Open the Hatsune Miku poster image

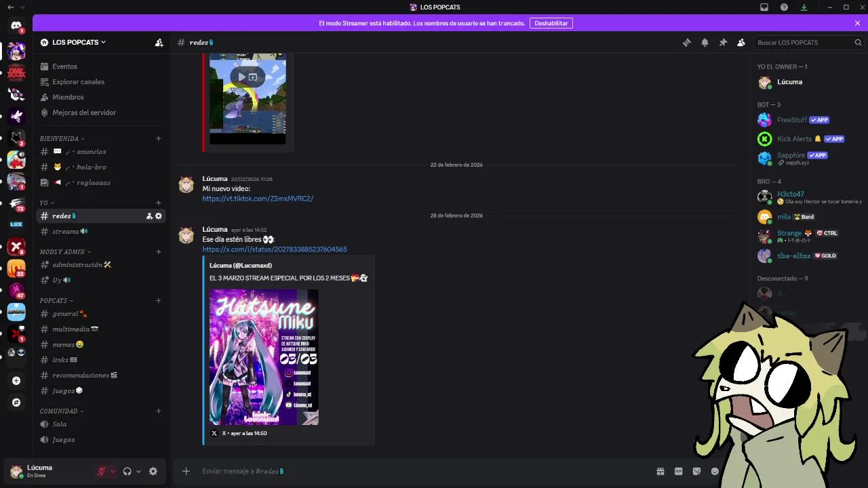coord(264,357)
